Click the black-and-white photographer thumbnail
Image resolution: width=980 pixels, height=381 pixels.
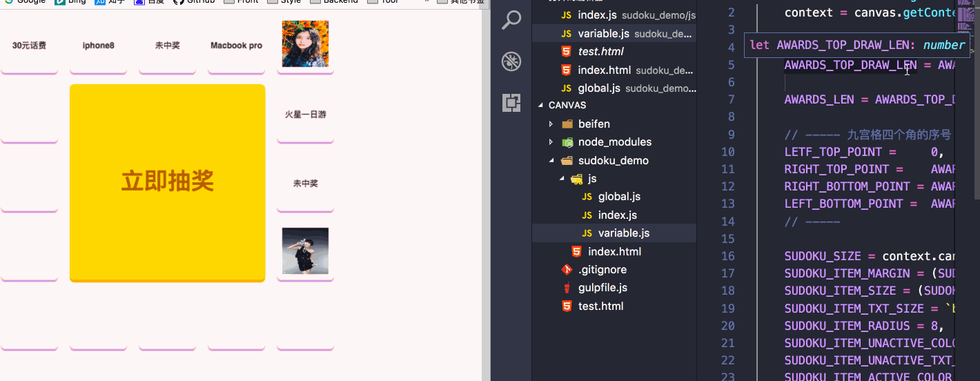[x=305, y=251]
